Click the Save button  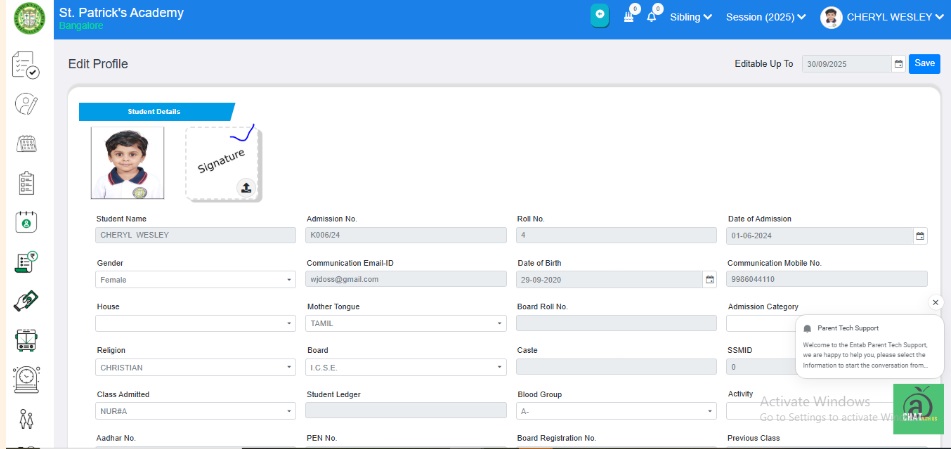click(924, 63)
